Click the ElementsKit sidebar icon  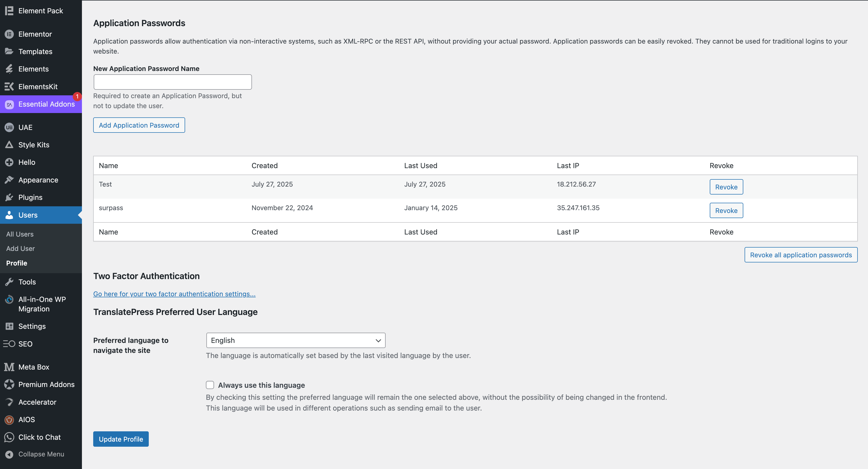click(x=9, y=87)
